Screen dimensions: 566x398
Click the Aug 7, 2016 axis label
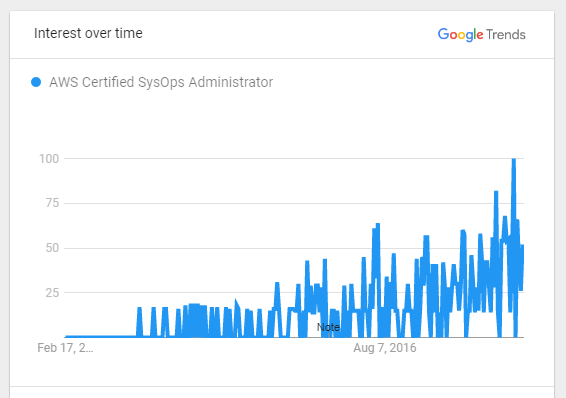click(385, 348)
